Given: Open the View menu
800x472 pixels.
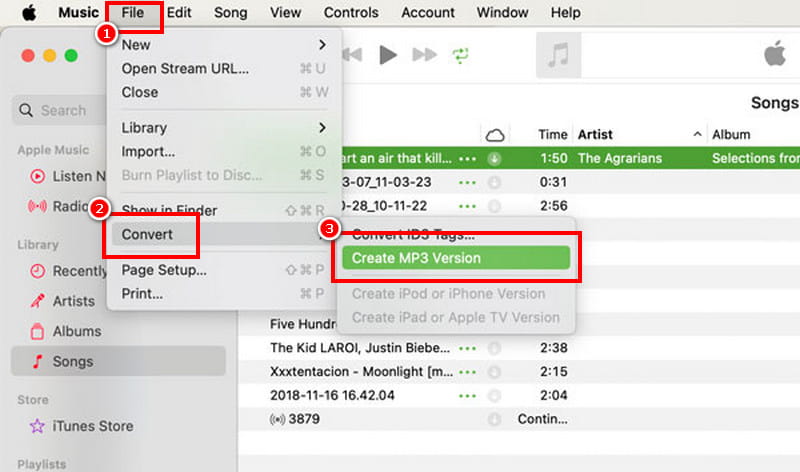Looking at the screenshot, I should pos(286,12).
